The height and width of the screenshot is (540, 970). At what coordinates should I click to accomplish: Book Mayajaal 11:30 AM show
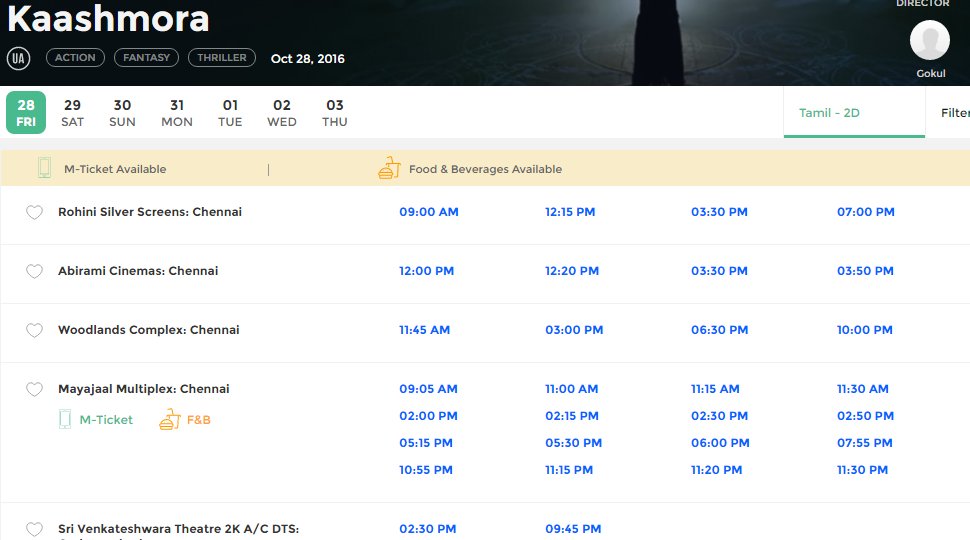tap(862, 388)
